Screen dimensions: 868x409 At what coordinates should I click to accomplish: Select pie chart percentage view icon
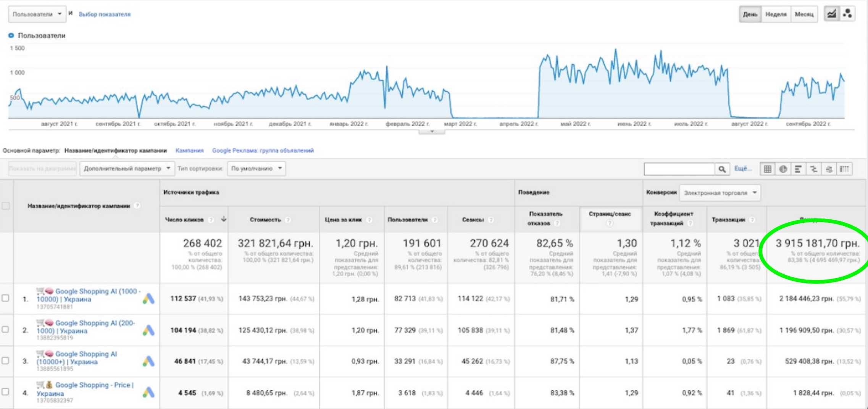pyautogui.click(x=783, y=169)
